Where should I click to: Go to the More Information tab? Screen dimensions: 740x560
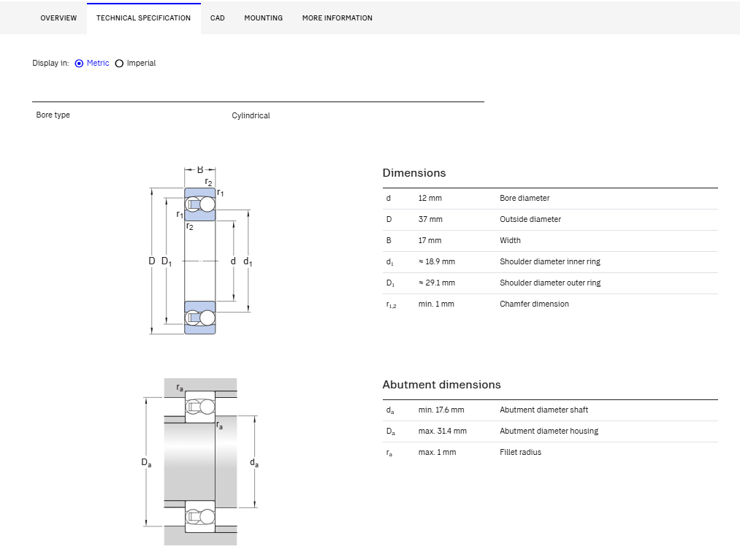(x=337, y=18)
